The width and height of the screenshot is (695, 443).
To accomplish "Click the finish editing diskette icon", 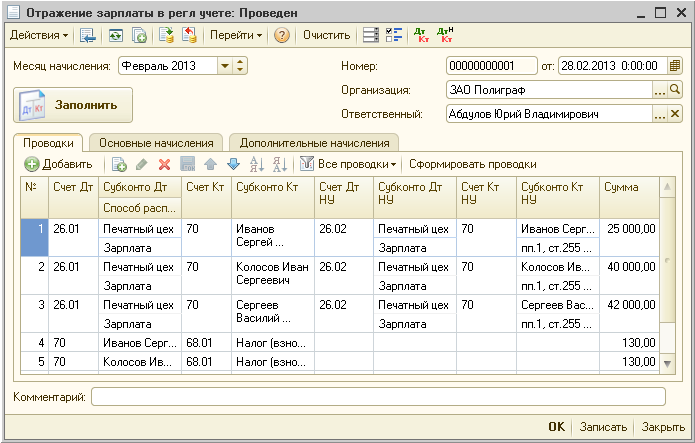I will pyautogui.click(x=187, y=165).
